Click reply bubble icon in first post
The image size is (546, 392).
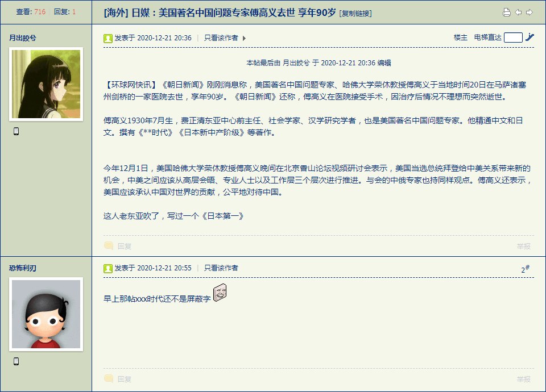tap(109, 245)
